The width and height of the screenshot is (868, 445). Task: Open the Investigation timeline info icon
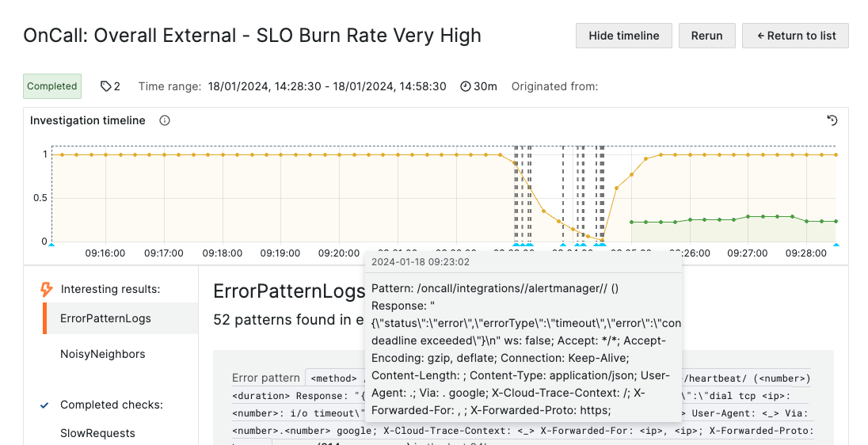point(165,121)
